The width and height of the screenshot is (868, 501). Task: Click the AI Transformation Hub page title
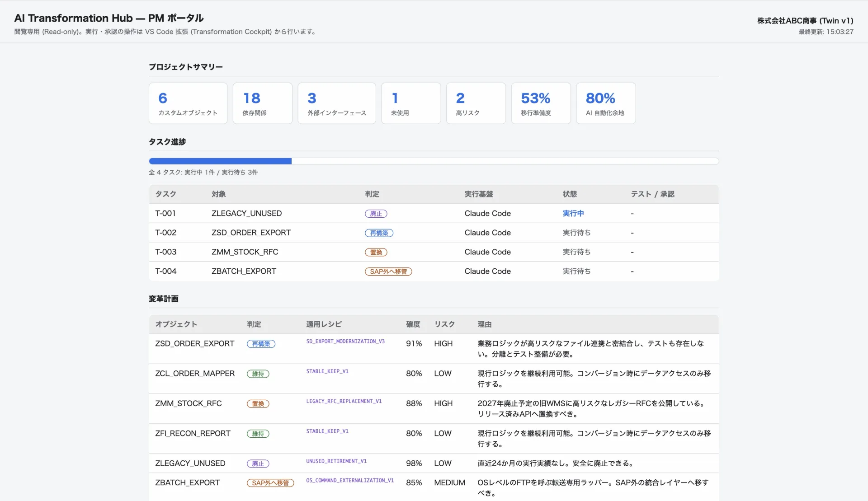click(109, 18)
